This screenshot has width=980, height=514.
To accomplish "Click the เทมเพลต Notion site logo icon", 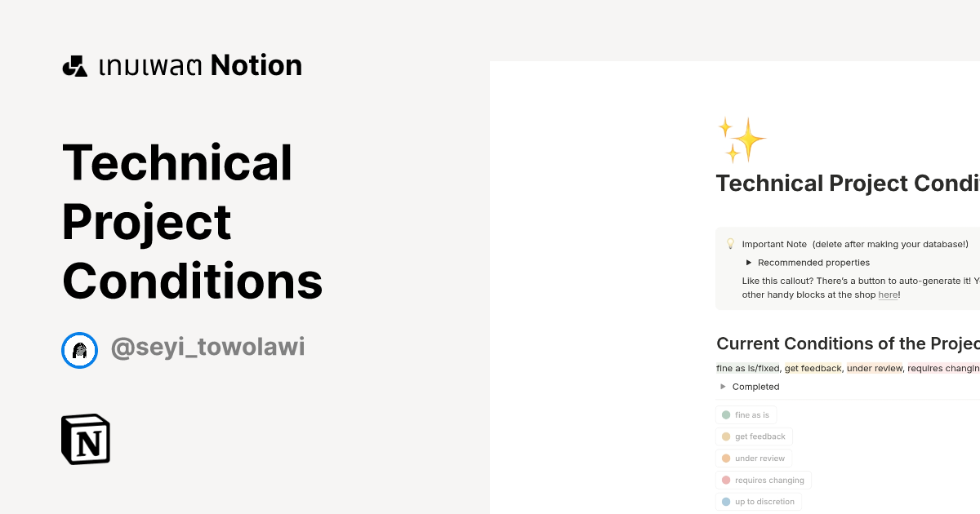I will 74,64.
